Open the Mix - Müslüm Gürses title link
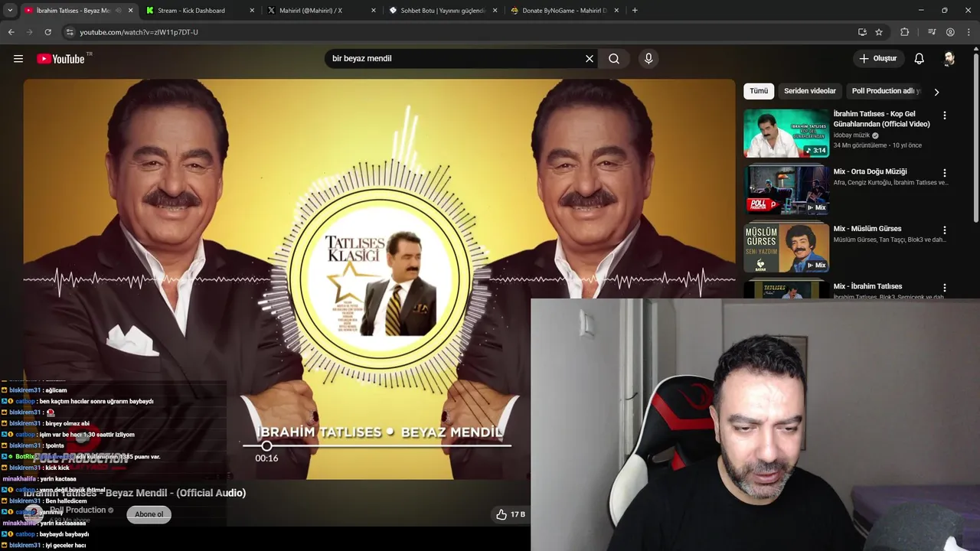Screen dimensions: 980x551 (x=867, y=229)
